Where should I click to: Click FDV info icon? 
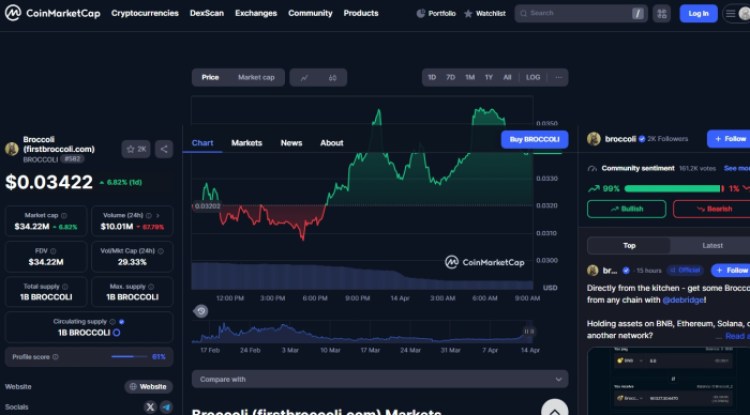[53, 251]
